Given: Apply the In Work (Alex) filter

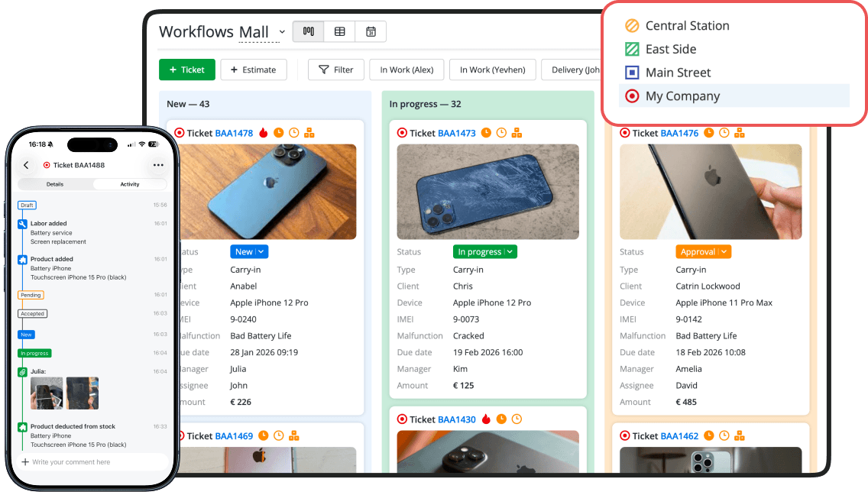Looking at the screenshot, I should 406,70.
